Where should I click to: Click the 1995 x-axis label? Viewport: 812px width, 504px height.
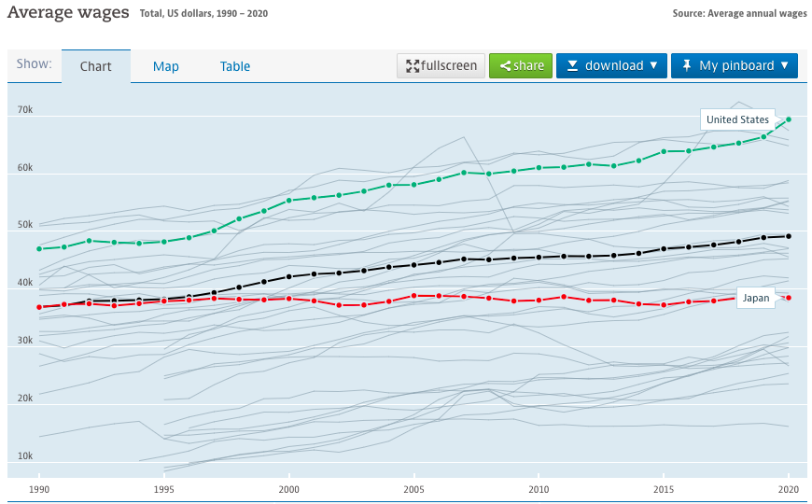(163, 489)
